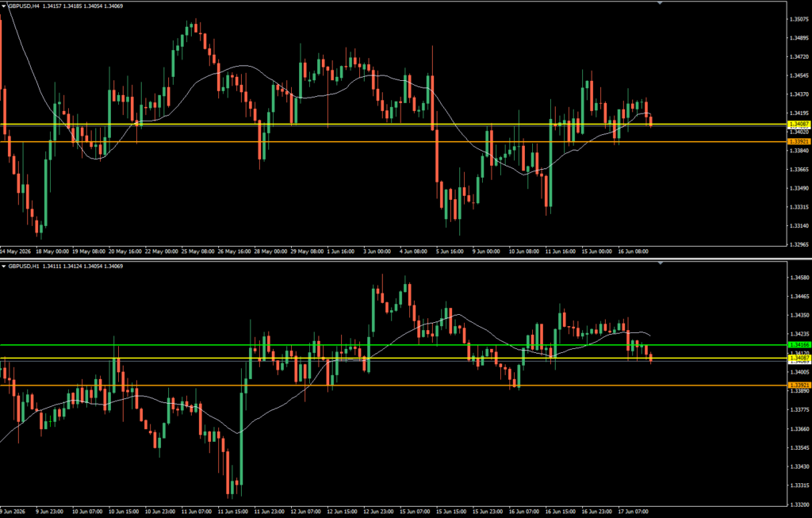Click the GBPUSD,H4 chart title text
This screenshot has width=812, height=518.
tap(24, 6)
